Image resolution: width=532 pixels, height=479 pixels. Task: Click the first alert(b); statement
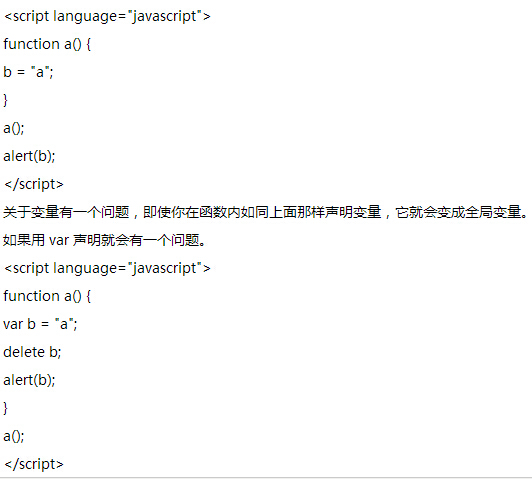(29, 156)
